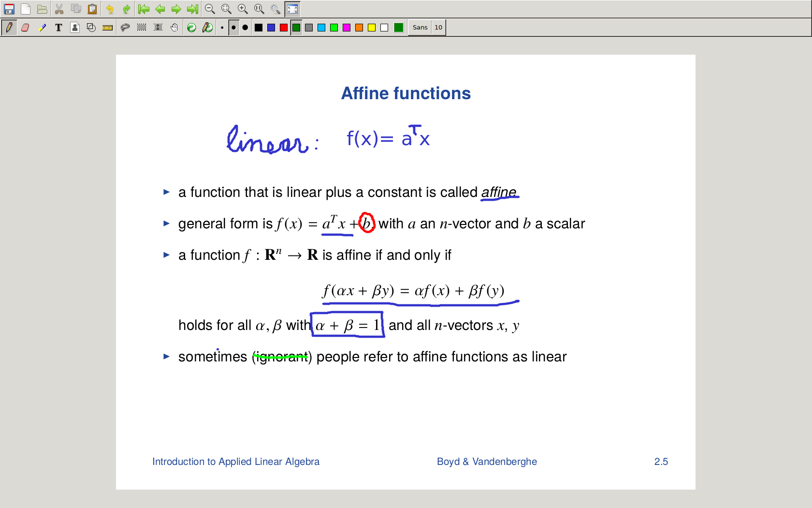The width and height of the screenshot is (812, 508).
Task: Select the Text tool
Action: [58, 28]
